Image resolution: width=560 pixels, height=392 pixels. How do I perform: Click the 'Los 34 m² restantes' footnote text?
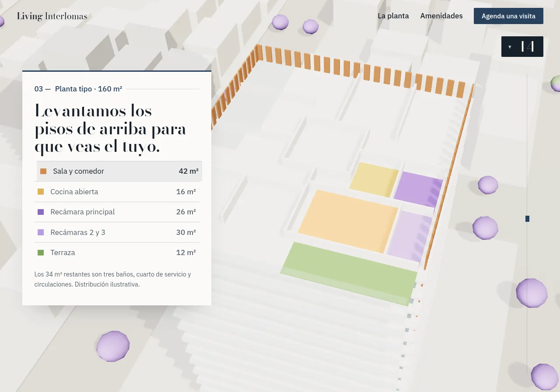[x=113, y=279]
